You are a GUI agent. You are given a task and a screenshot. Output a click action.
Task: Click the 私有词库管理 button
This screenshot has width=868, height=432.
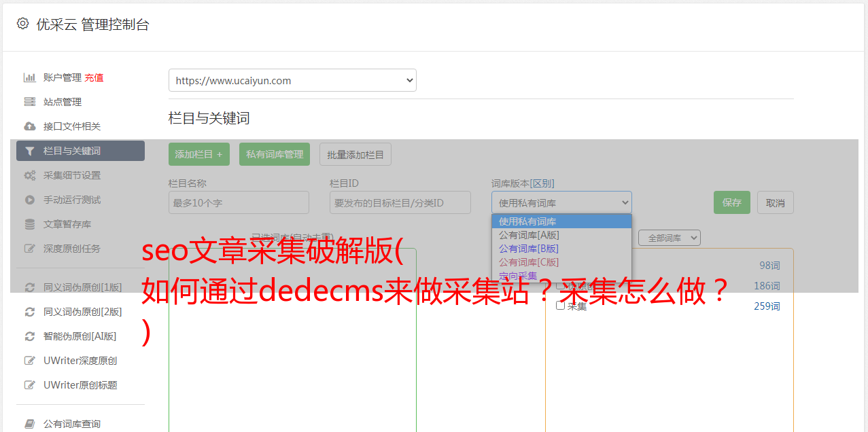(x=275, y=154)
